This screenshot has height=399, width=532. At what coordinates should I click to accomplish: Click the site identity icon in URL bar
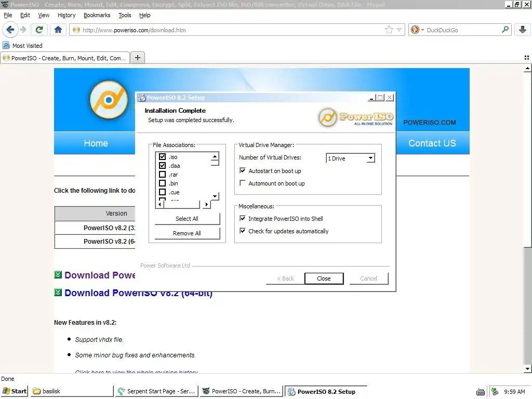[x=76, y=30]
